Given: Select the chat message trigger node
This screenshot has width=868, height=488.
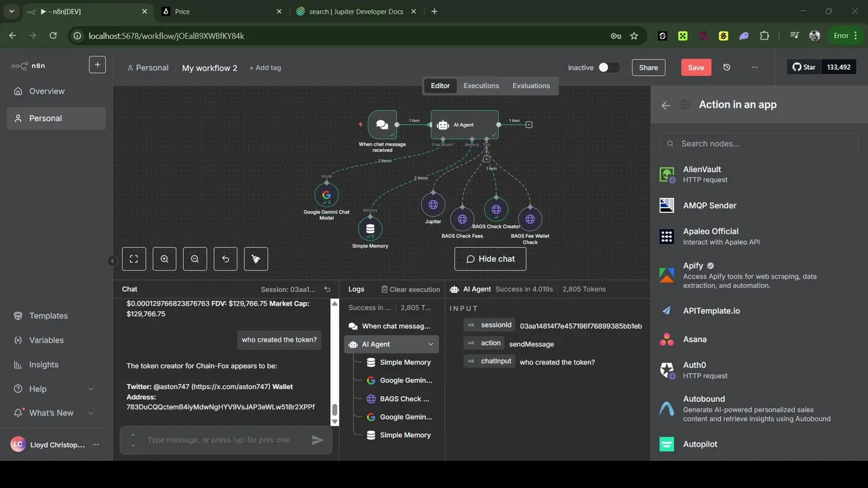Looking at the screenshot, I should pos(382,125).
